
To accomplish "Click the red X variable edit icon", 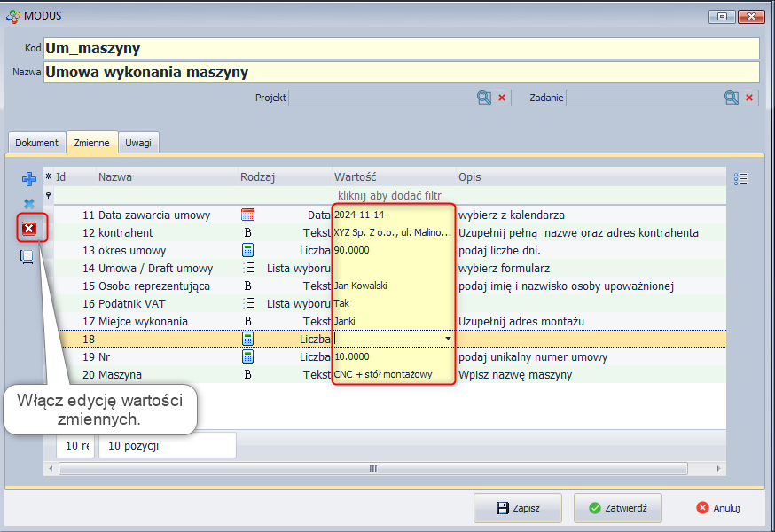I will tap(29, 230).
